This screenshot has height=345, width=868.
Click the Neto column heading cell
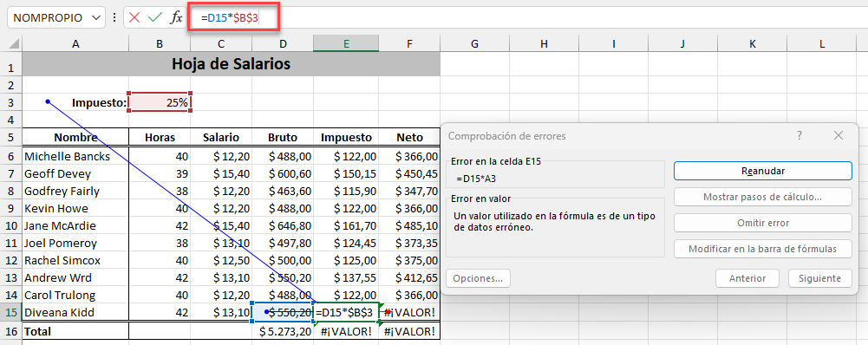tap(409, 137)
